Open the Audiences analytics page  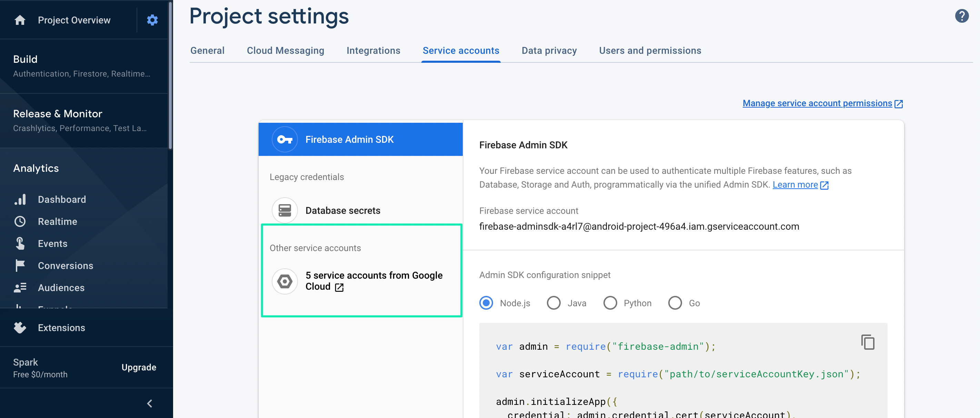click(61, 288)
